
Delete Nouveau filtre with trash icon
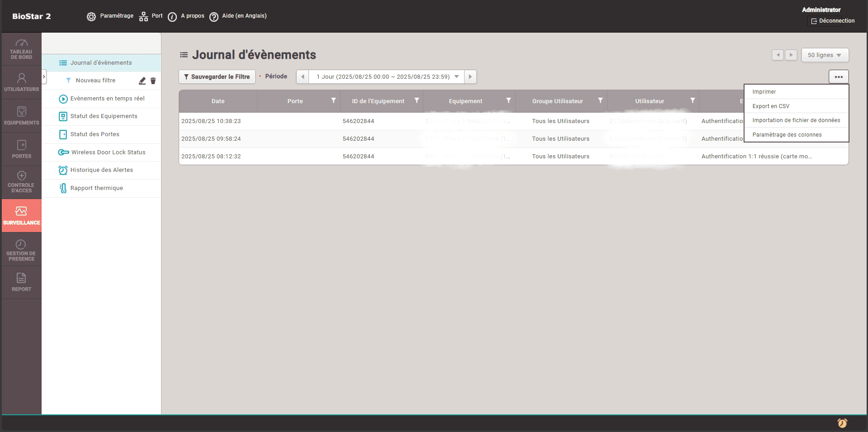(153, 81)
